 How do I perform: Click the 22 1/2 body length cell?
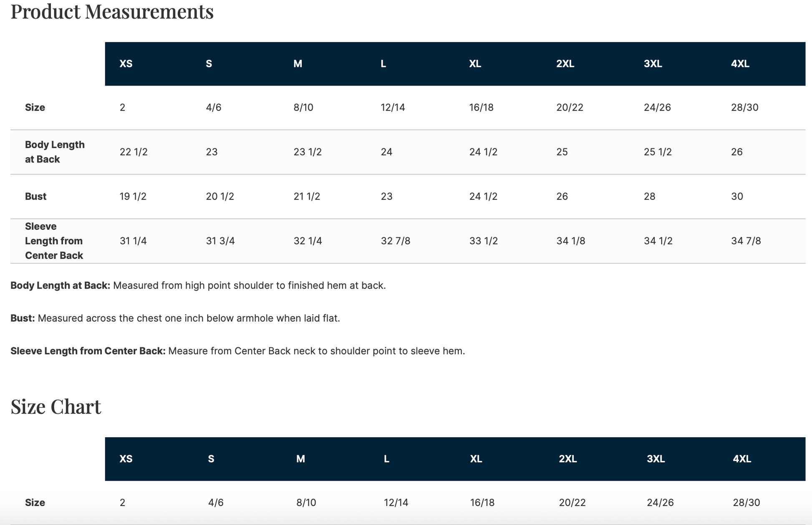[x=134, y=152]
